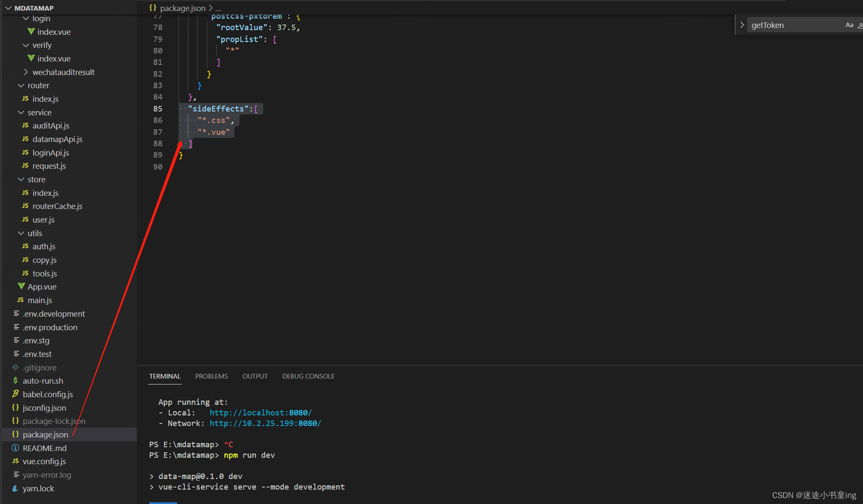
Task: Click the Vue icon beside App.vue
Action: point(21,287)
